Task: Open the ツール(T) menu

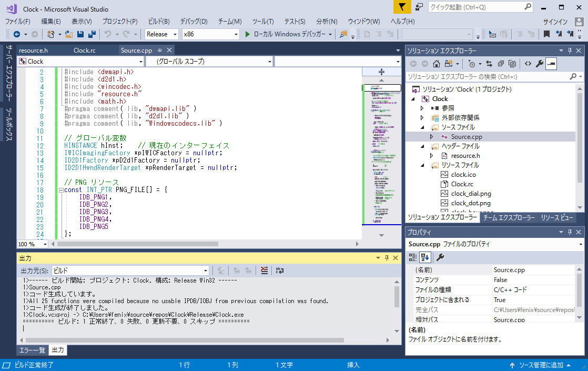Action: (263, 22)
